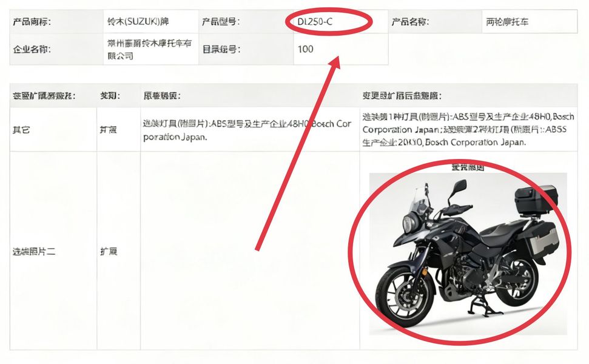Click the photo caption above the motorcycle image

[x=468, y=167]
